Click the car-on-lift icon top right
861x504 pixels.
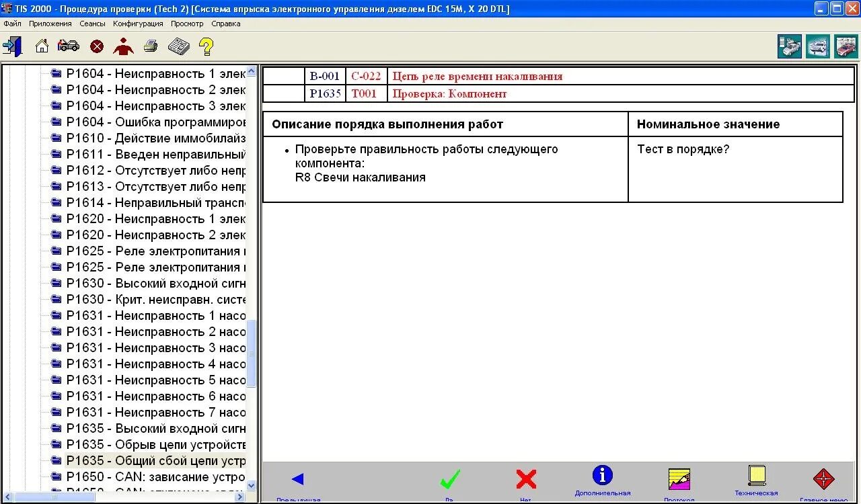point(818,46)
